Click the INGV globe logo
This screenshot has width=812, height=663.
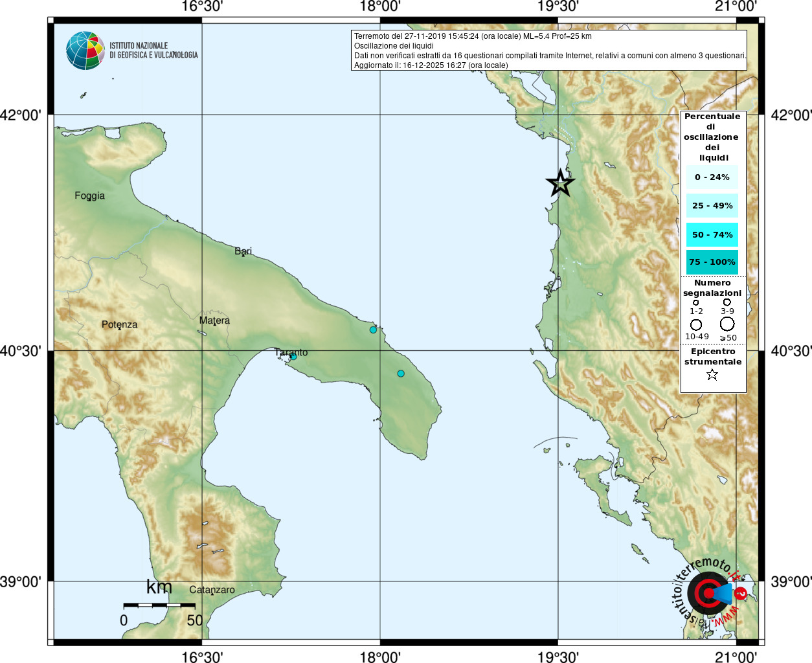(x=85, y=51)
